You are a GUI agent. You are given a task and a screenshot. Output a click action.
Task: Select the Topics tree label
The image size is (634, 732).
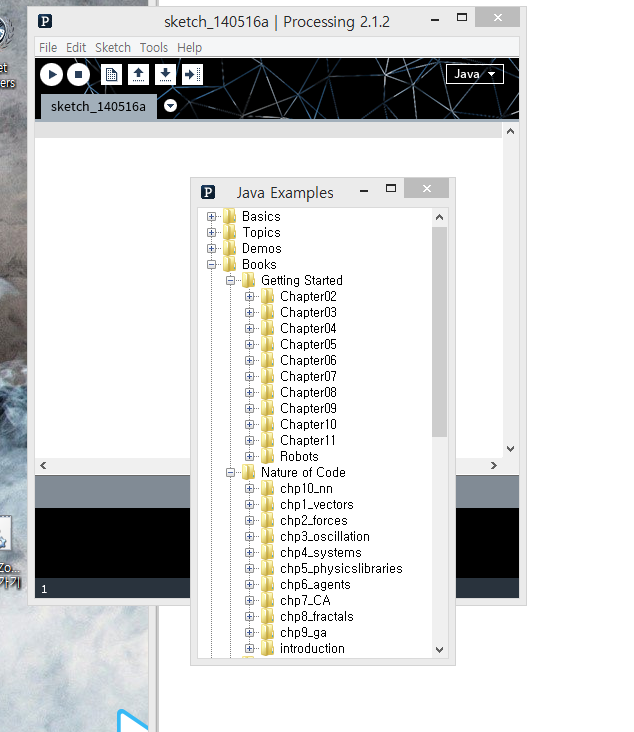261,232
